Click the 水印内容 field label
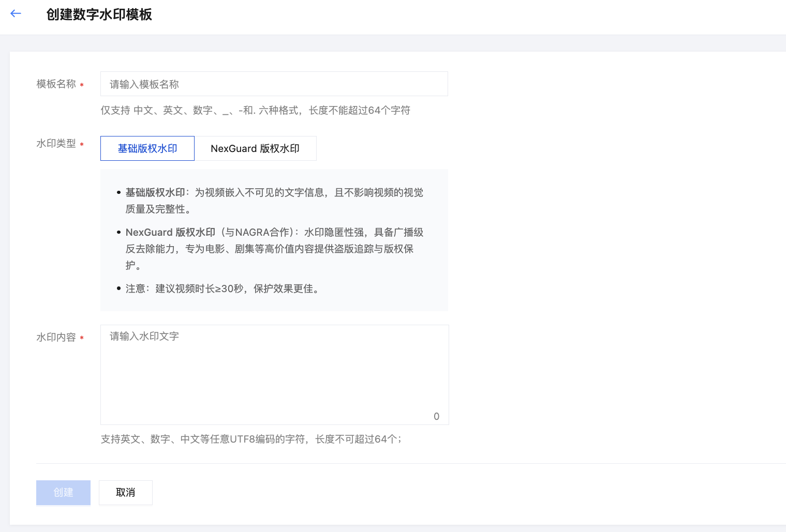The width and height of the screenshot is (786, 532). 56,337
